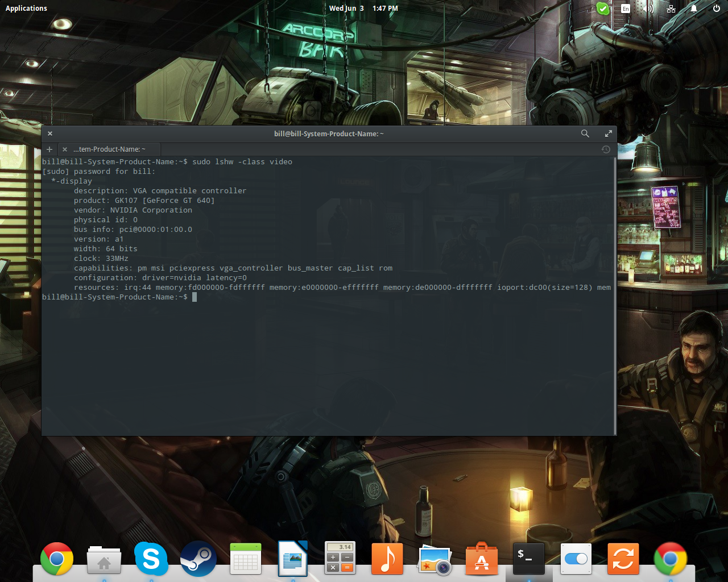Open the En keyboard layout indicator

(x=626, y=9)
